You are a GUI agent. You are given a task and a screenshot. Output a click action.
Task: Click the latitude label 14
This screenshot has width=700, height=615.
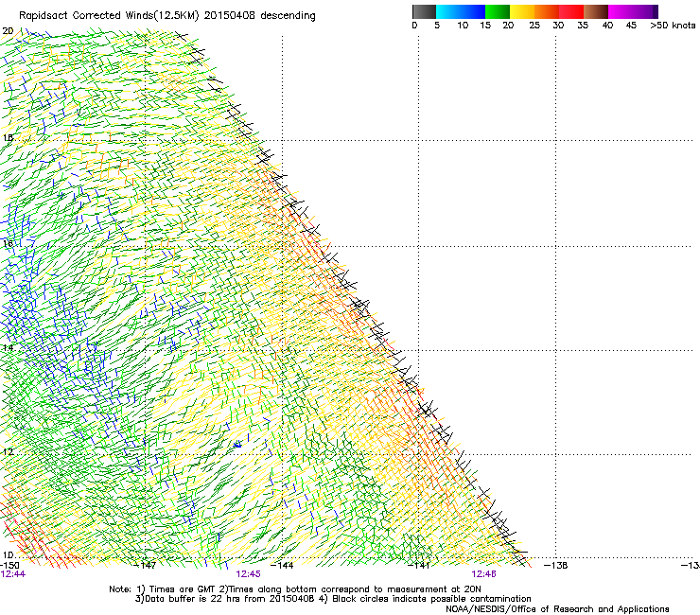[x=8, y=347]
